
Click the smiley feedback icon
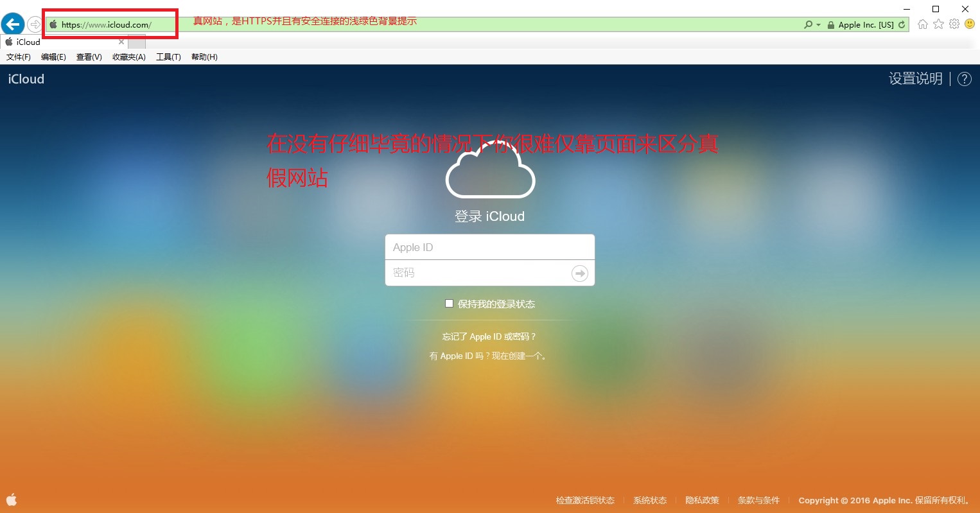tap(970, 24)
